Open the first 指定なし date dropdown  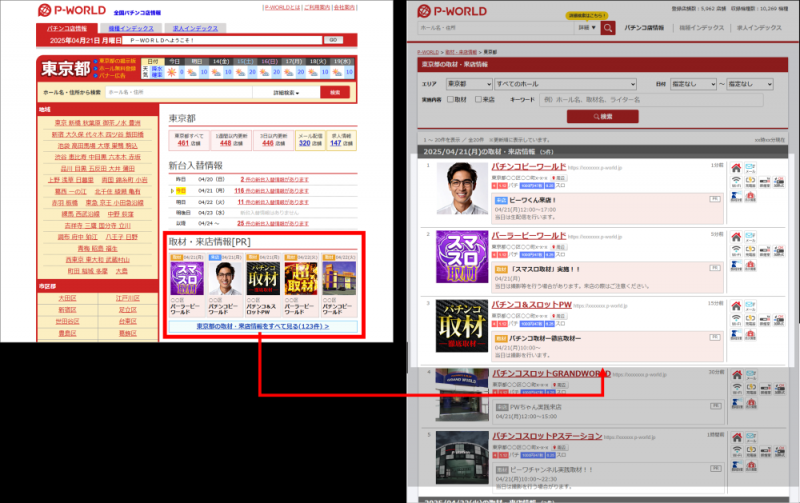pos(693,84)
